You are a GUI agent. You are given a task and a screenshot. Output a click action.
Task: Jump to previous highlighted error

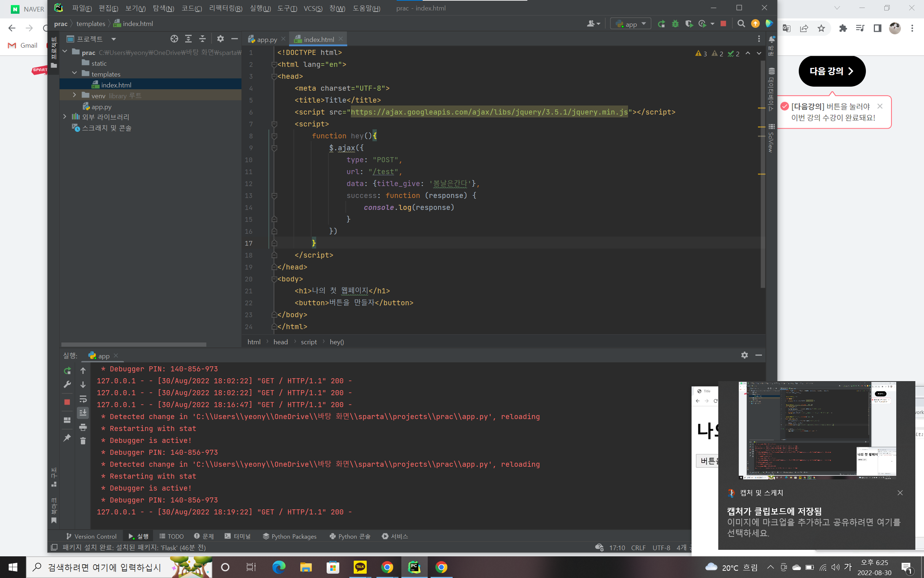748,53
